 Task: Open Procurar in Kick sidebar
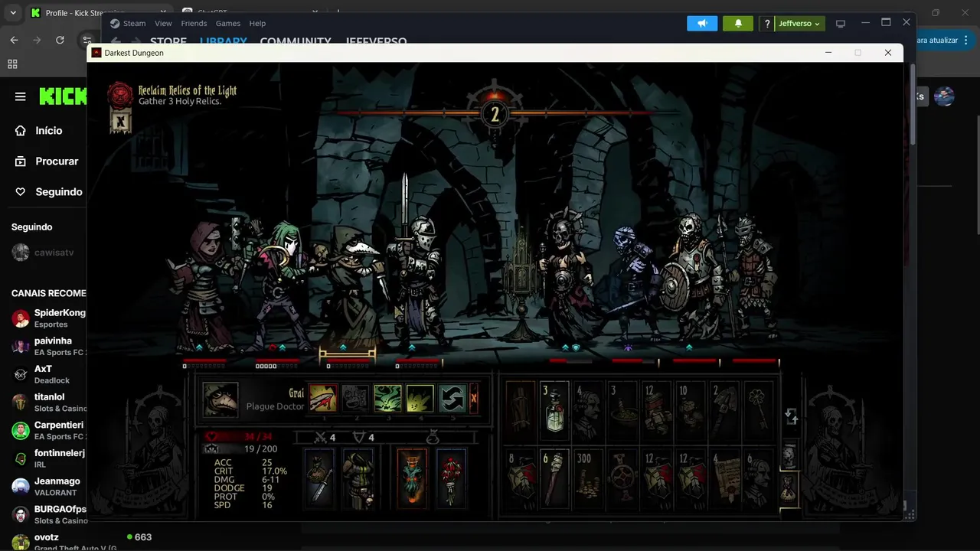click(47, 161)
